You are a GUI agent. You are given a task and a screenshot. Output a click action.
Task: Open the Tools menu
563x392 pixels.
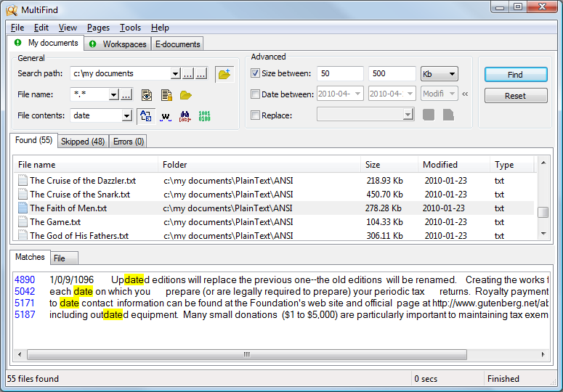click(130, 28)
